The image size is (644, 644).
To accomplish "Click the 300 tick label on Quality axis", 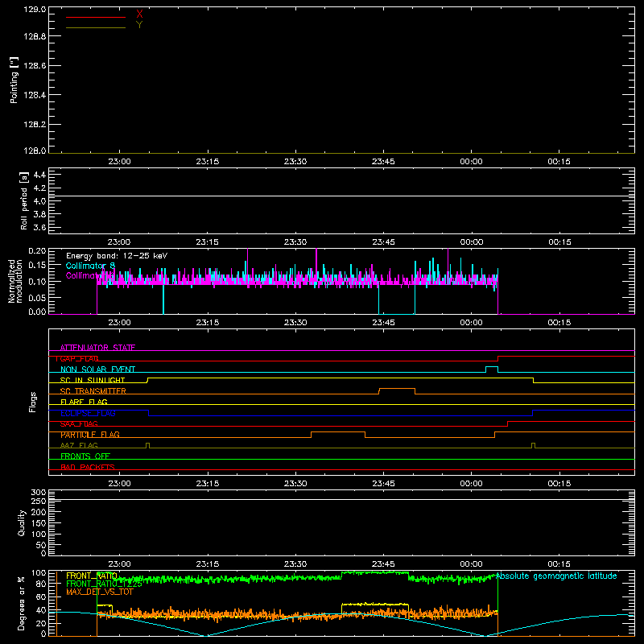I will click(39, 493).
